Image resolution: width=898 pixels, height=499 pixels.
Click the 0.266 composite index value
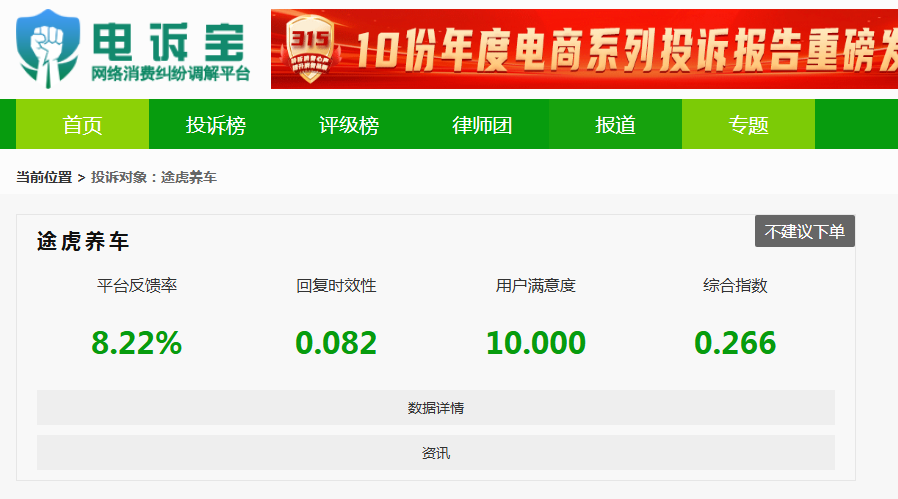[735, 343]
